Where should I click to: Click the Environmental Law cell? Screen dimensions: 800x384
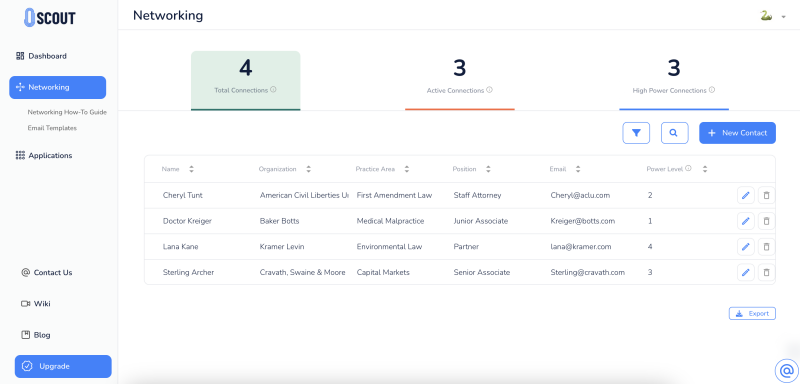point(389,247)
